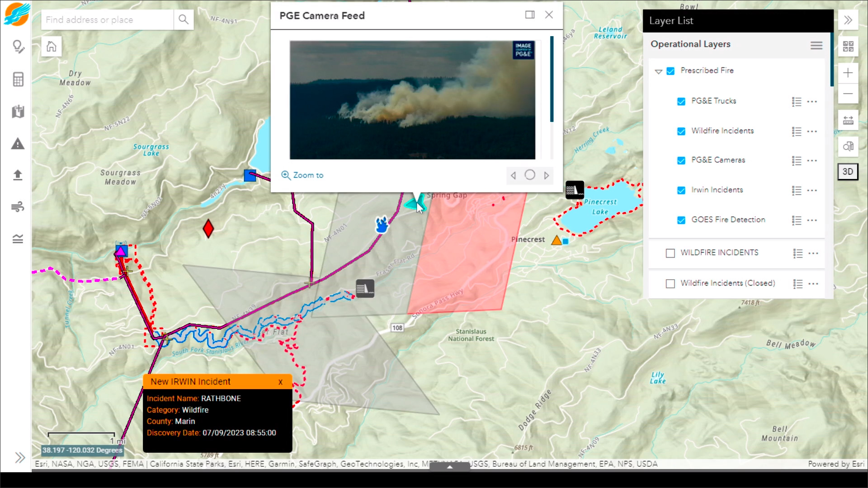This screenshot has height=488, width=868.
Task: Click the search magnifier button
Action: [x=183, y=19]
